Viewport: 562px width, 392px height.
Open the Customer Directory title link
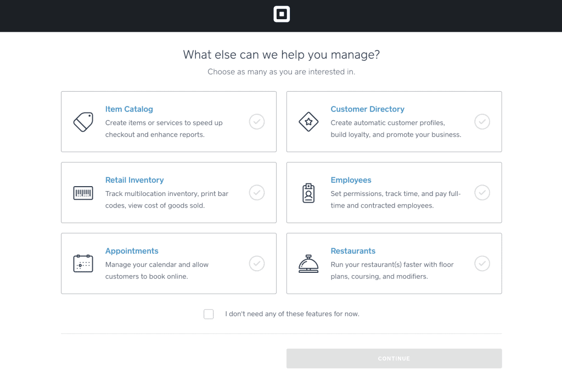tap(367, 109)
